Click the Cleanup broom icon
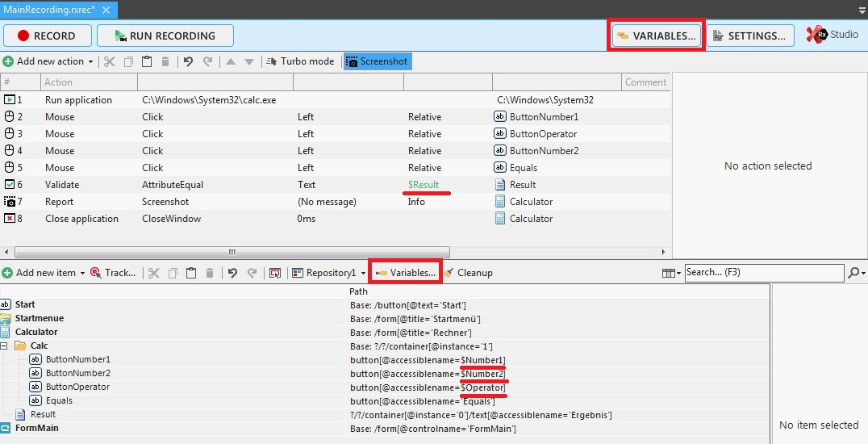The width and height of the screenshot is (868, 444). pos(449,273)
